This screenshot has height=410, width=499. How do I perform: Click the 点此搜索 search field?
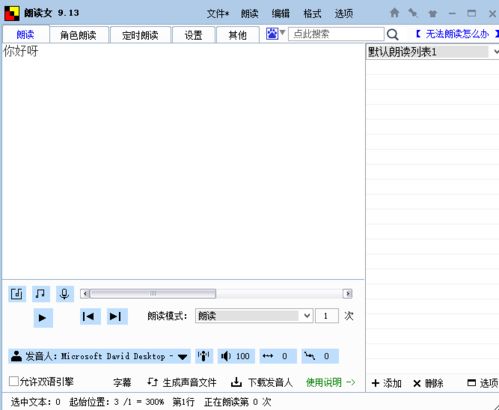pyautogui.click(x=336, y=34)
